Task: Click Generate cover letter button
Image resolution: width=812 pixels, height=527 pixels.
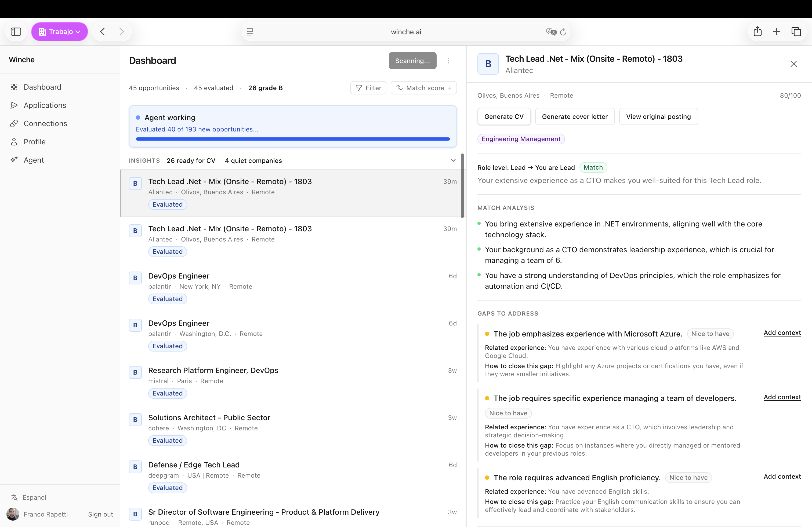Action: coord(575,116)
